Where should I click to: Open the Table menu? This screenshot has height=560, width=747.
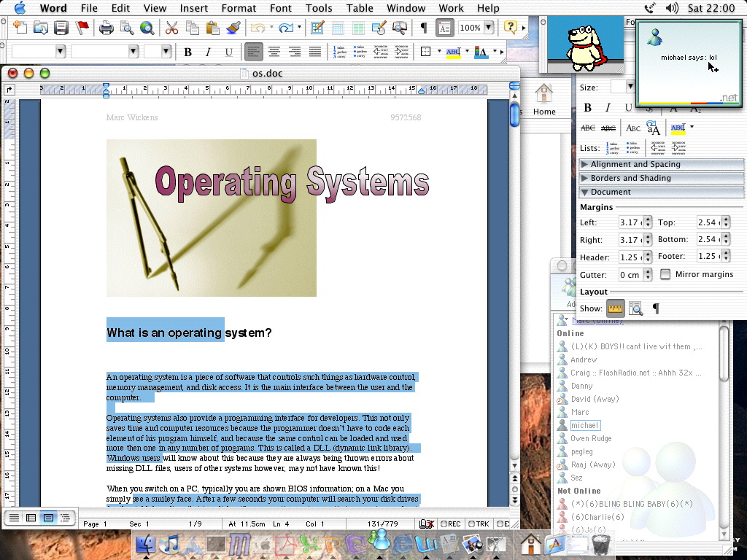360,8
